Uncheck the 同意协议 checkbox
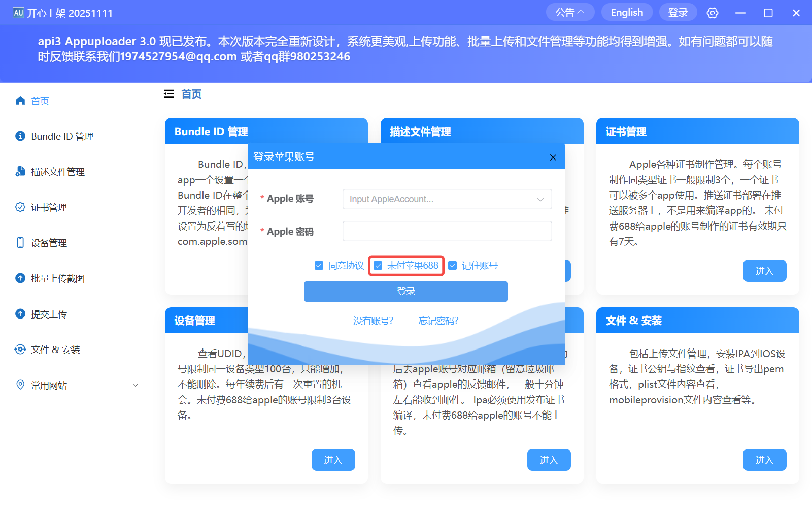 [x=319, y=265]
